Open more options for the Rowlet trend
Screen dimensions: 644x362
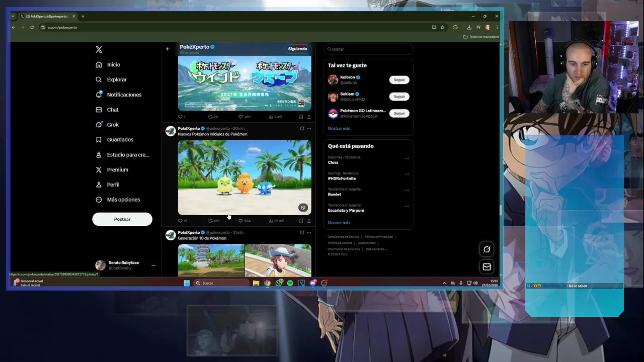[407, 191]
